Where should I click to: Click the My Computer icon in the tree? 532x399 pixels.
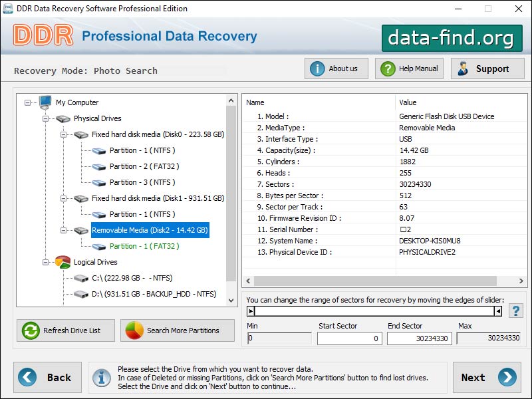pyautogui.click(x=44, y=102)
